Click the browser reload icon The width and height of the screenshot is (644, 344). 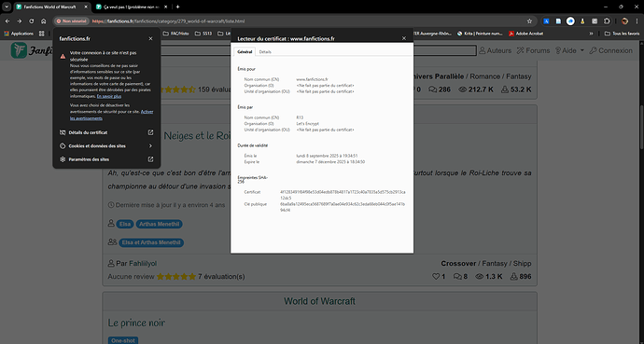point(31,21)
